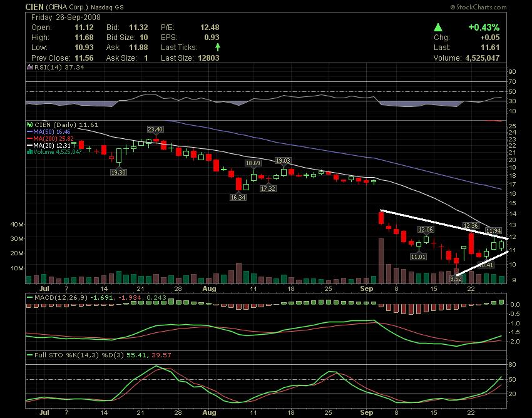Screen dimensions: 532x418
Task: Click the +0.43% percent change
Action: (484, 28)
